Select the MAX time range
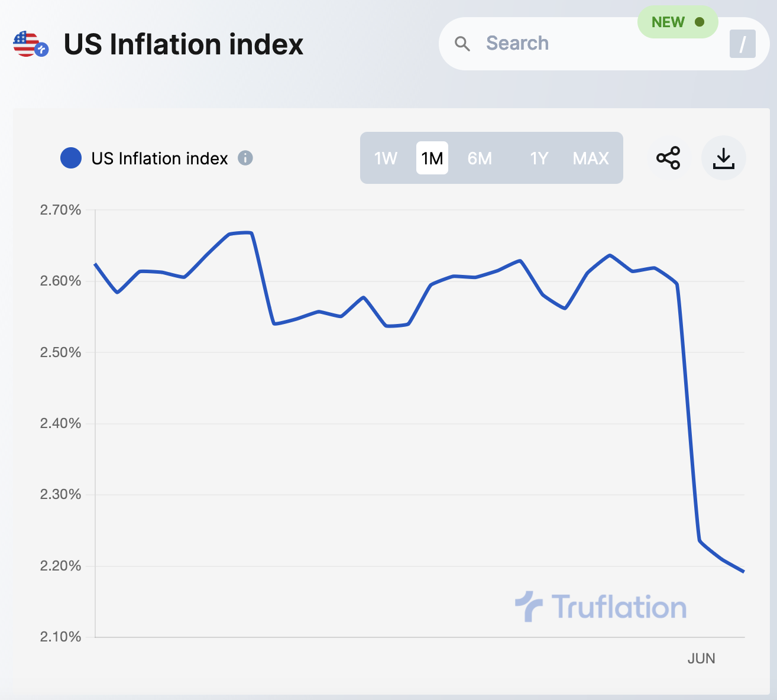This screenshot has height=700, width=777. [591, 158]
